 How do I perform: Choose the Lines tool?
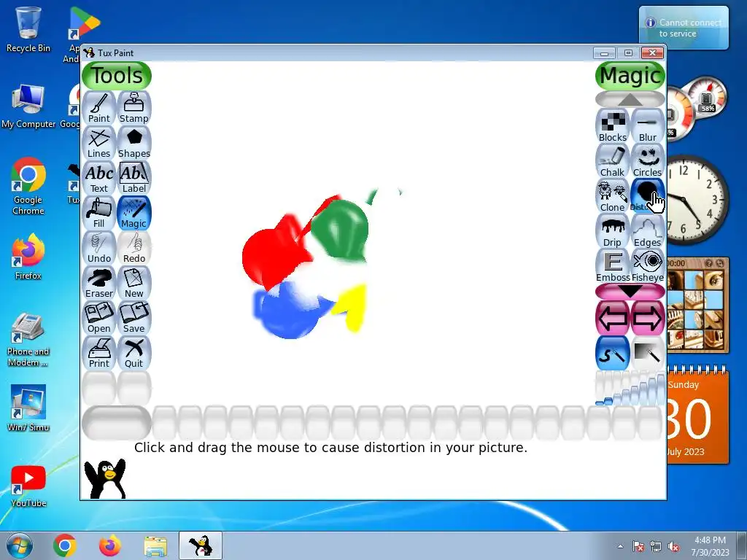[99, 143]
